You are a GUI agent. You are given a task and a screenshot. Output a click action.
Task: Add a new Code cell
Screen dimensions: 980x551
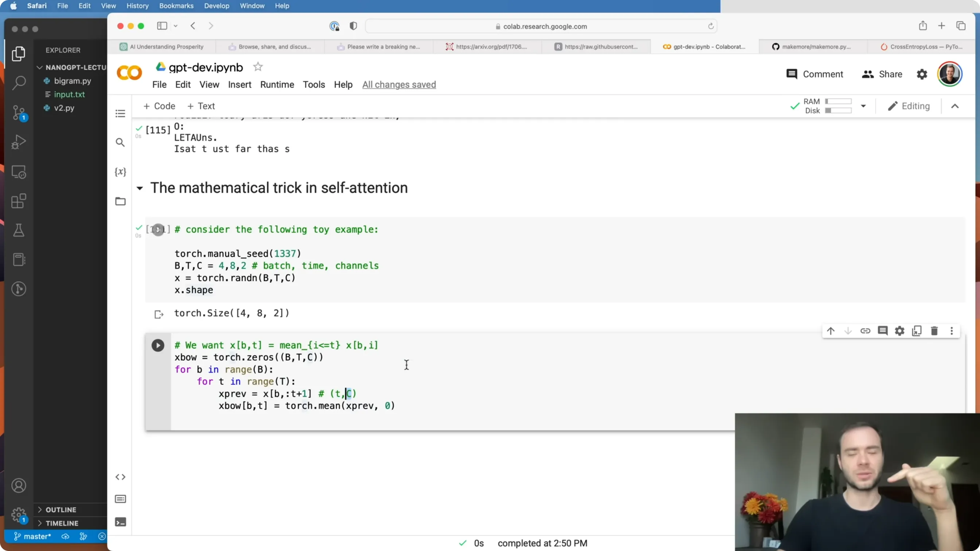159,106
